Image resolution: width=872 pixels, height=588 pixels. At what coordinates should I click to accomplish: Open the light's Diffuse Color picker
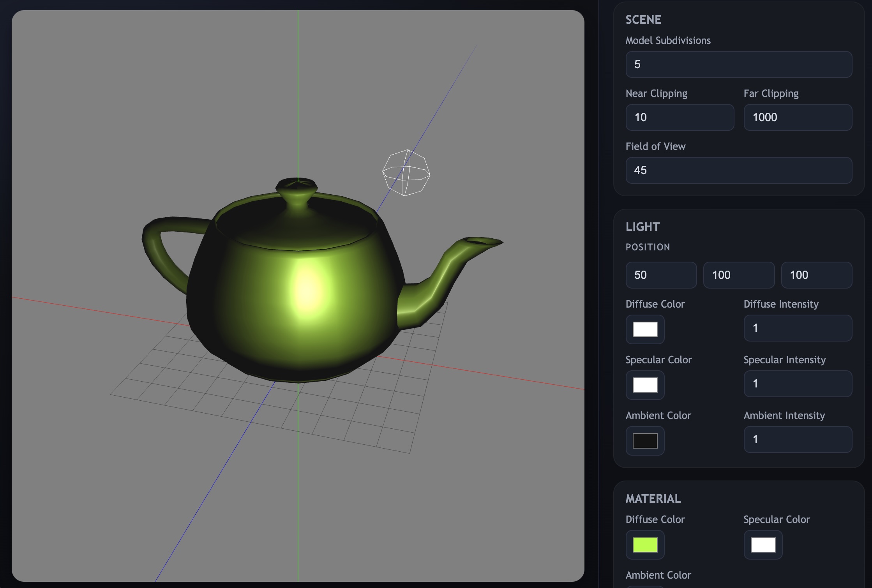click(645, 329)
